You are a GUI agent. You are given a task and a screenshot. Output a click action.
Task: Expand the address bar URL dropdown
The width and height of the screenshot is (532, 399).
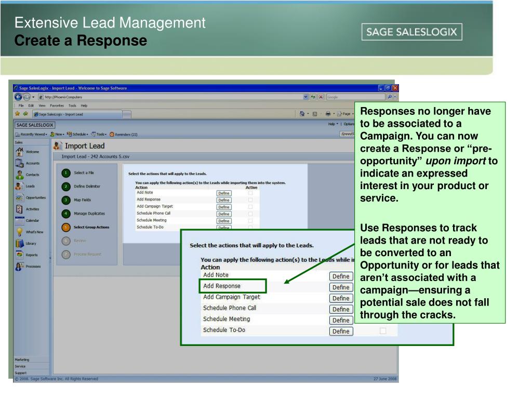pos(305,97)
